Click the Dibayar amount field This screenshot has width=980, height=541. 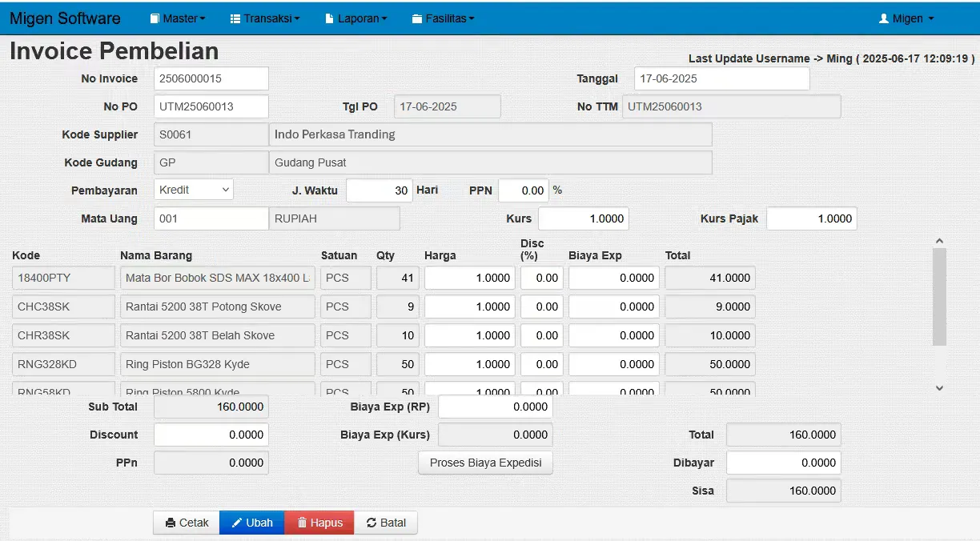click(x=784, y=463)
